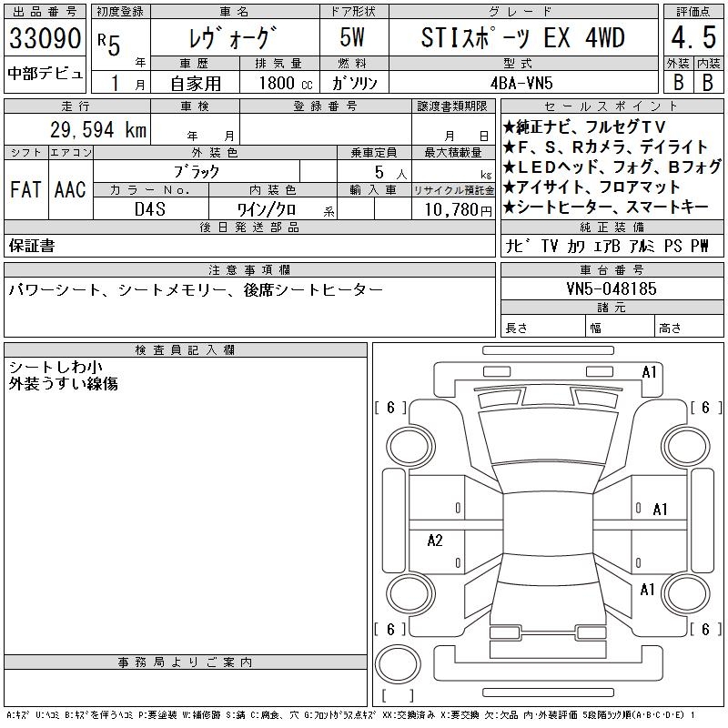Click the 長さ dimension cell
This screenshot has height=728, width=728.
(542, 327)
